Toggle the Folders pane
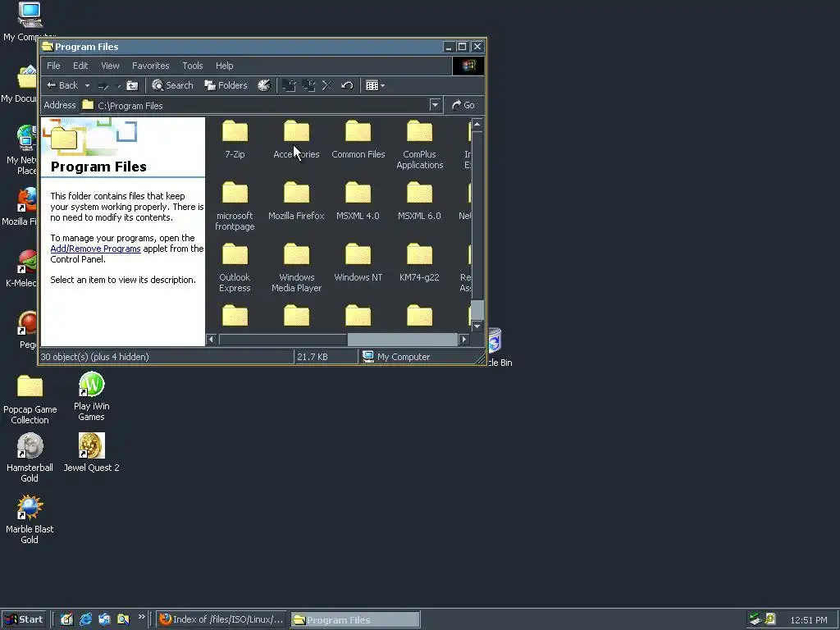The height and width of the screenshot is (630, 840). [x=226, y=85]
